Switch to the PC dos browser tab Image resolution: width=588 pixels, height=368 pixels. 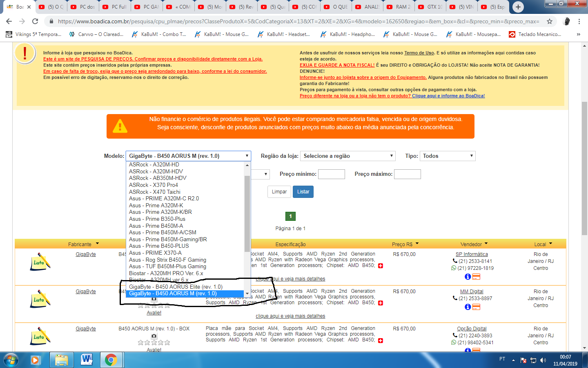pos(83,7)
